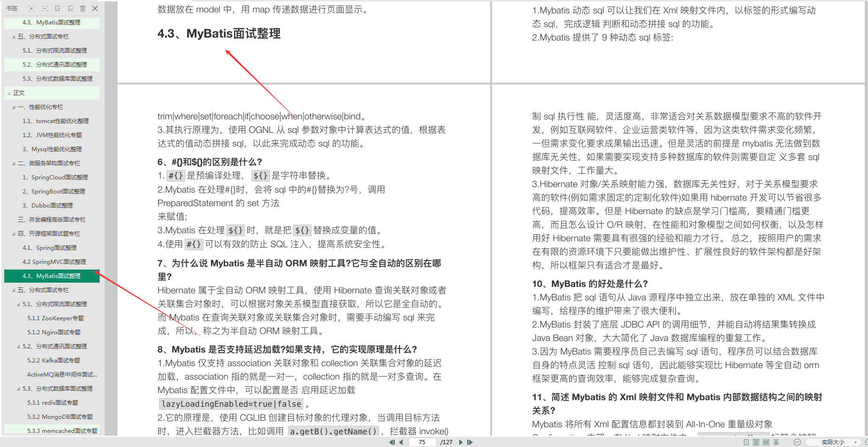Image resolution: width=868 pixels, height=447 pixels.
Task: Close the 书签 bookmarks panel
Action: point(95,8)
